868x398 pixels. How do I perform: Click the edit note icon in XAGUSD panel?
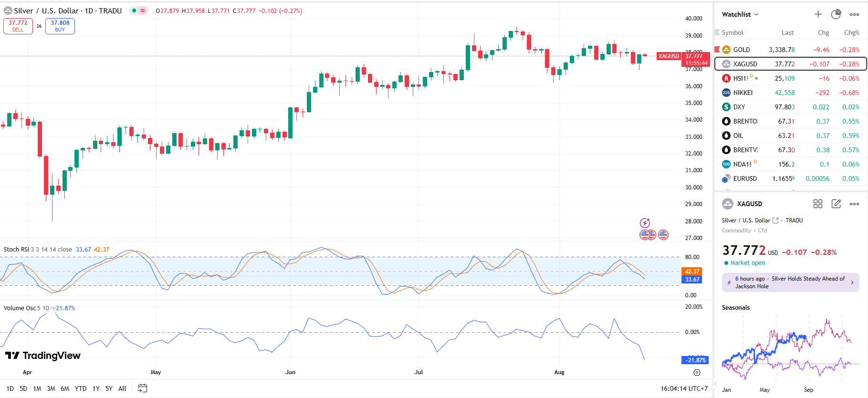(x=836, y=204)
